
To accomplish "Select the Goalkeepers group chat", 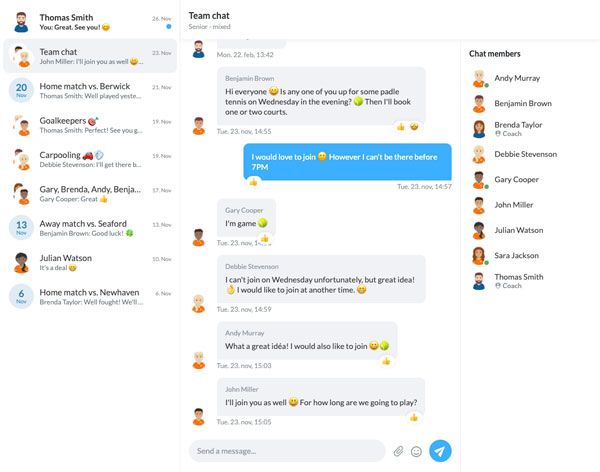I will pyautogui.click(x=90, y=125).
